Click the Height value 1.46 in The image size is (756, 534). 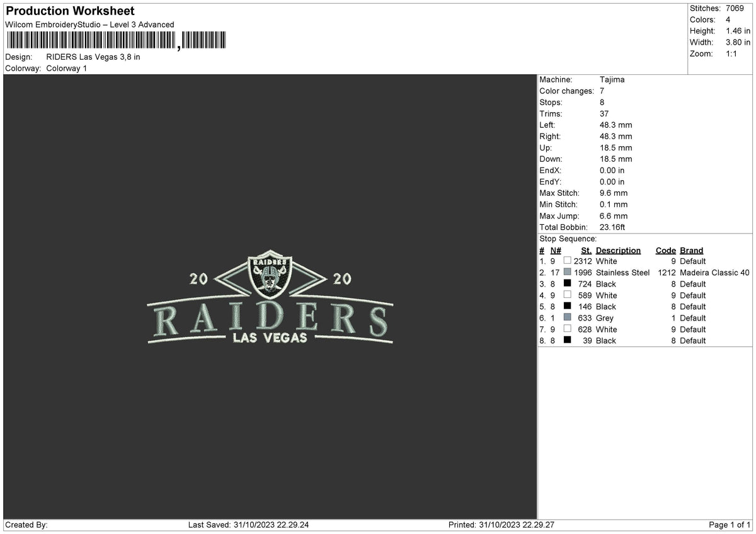(x=738, y=31)
